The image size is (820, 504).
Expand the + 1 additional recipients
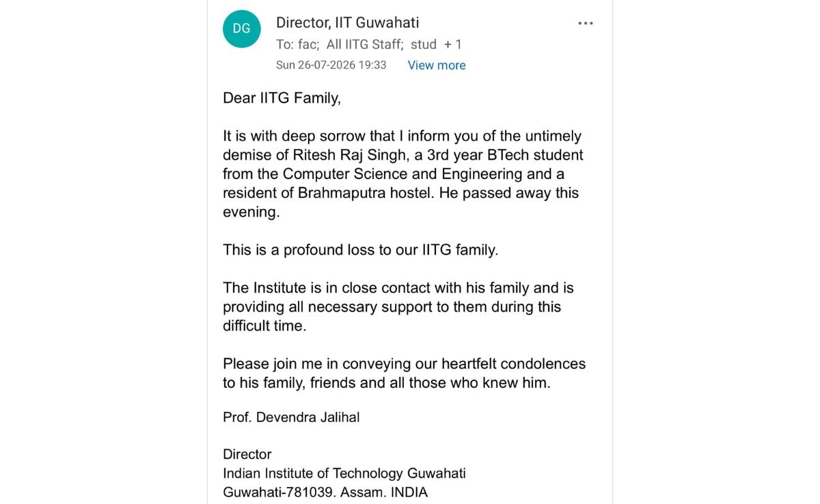453,44
